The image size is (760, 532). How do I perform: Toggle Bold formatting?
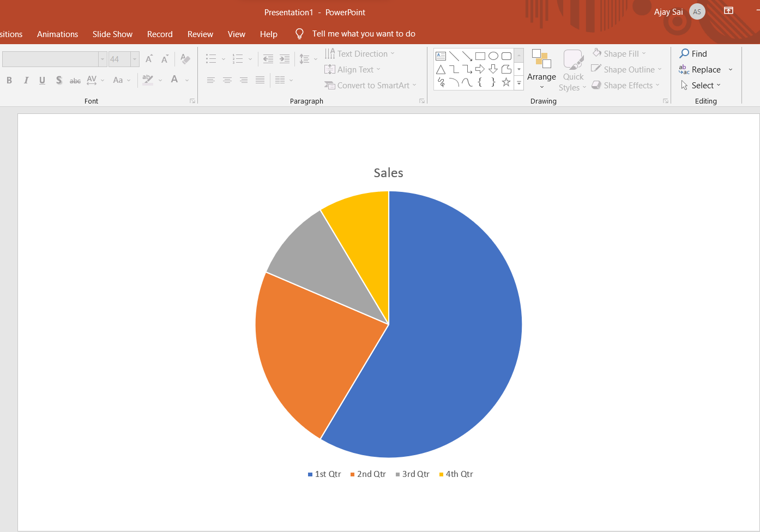point(9,80)
